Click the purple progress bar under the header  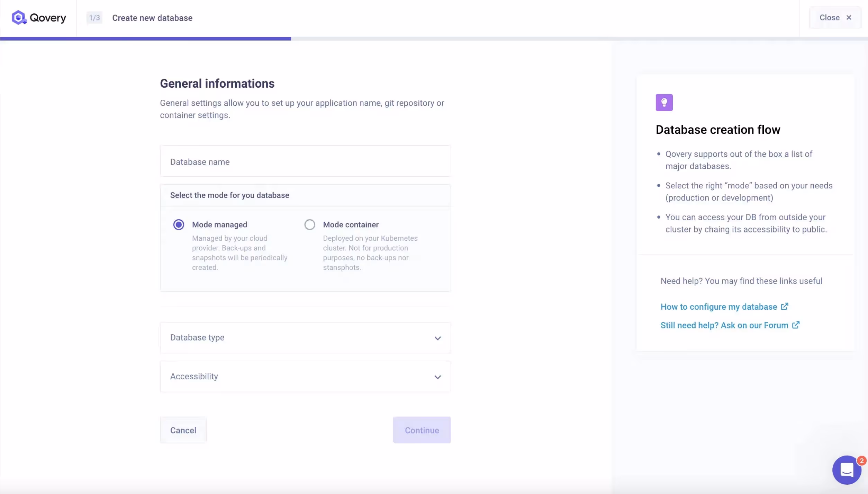pyautogui.click(x=145, y=38)
